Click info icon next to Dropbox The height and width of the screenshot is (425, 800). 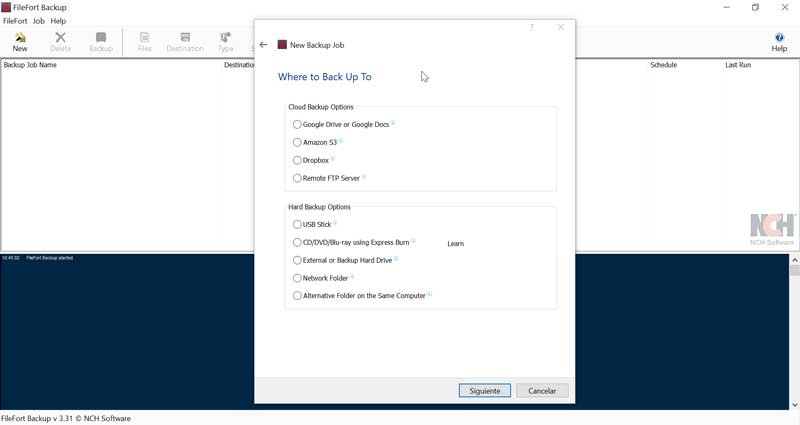click(333, 159)
